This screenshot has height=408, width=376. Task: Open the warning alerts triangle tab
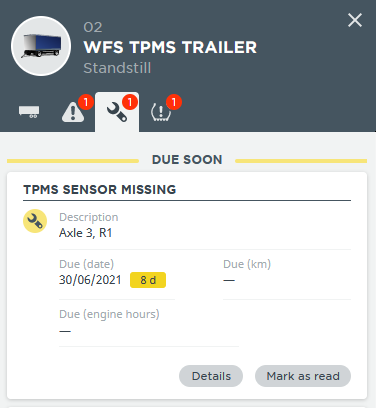click(72, 112)
